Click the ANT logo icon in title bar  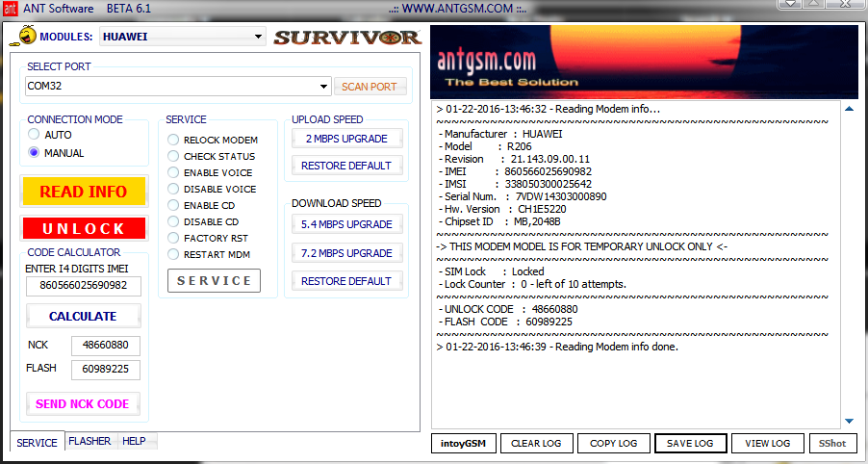coord(11,10)
